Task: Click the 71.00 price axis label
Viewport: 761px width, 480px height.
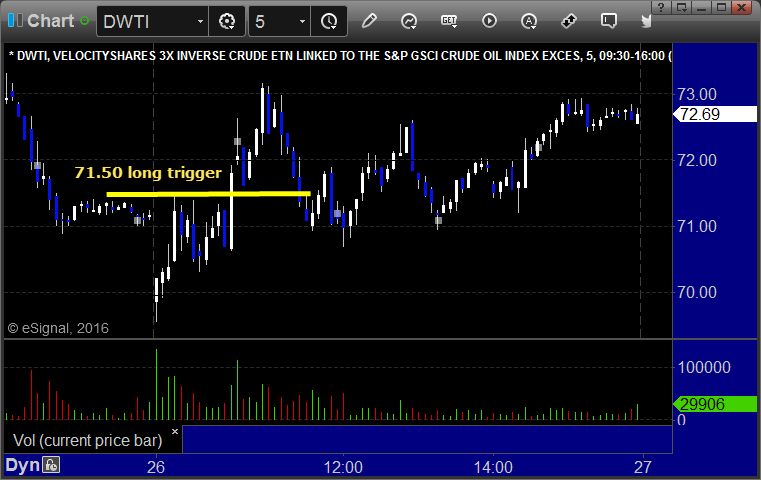Action: pos(697,226)
